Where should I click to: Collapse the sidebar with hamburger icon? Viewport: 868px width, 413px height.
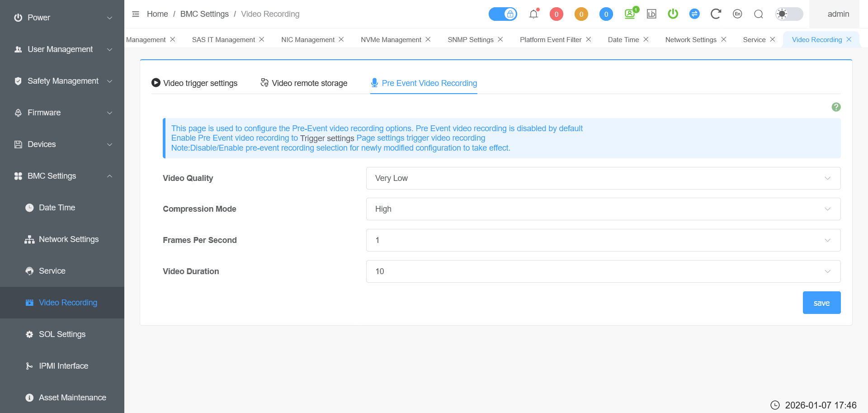(136, 14)
